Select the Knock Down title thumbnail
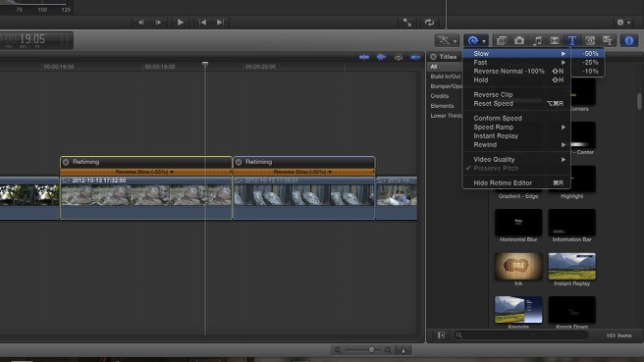 tap(571, 310)
